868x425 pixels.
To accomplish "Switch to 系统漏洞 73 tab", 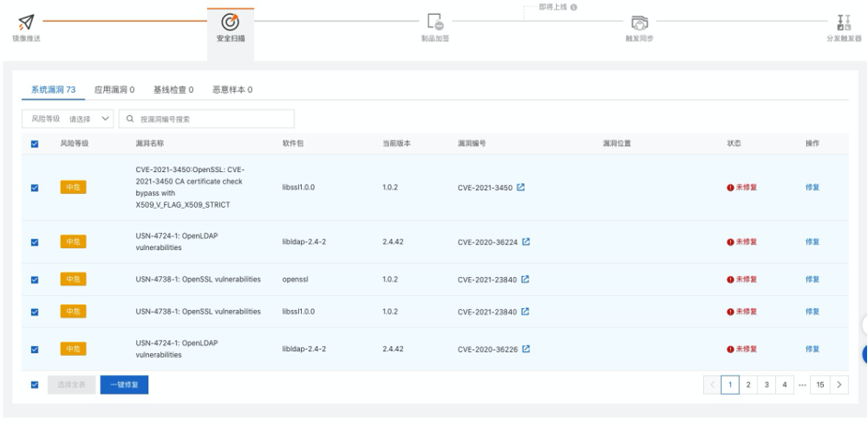I will [53, 89].
